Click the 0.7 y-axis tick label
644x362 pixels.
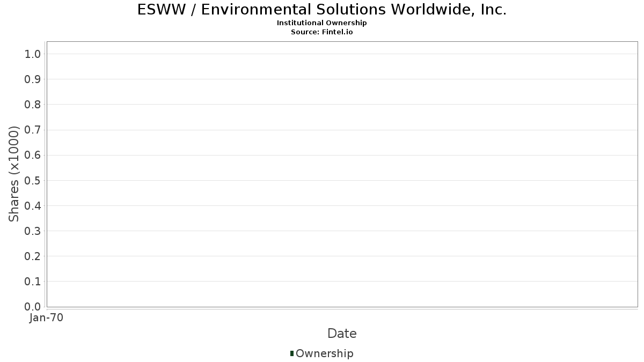tap(32, 130)
